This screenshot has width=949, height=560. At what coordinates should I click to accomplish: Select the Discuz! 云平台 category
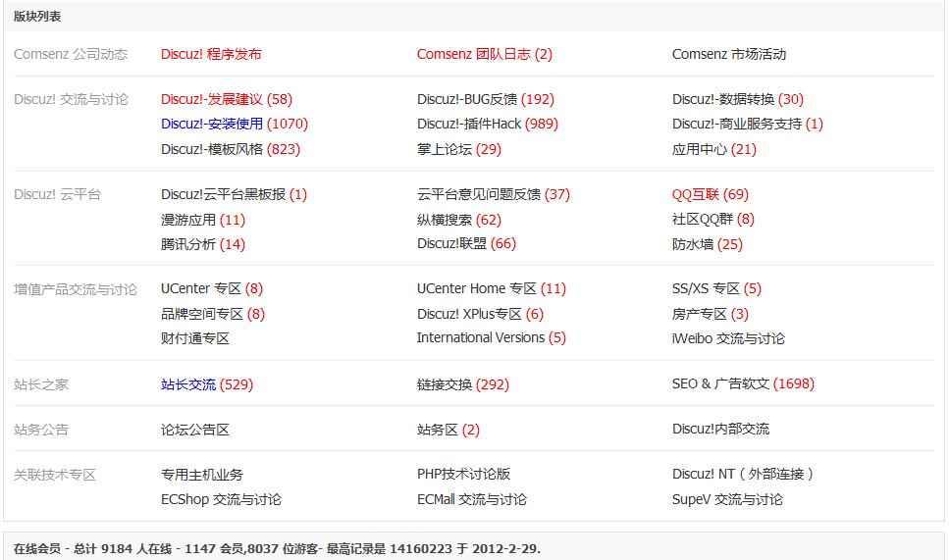(x=58, y=195)
